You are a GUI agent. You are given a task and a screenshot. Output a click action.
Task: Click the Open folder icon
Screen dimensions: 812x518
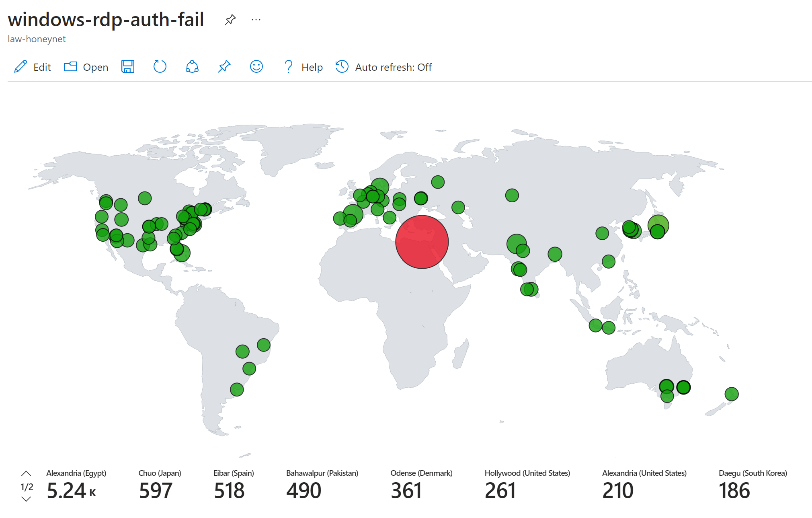tap(70, 67)
